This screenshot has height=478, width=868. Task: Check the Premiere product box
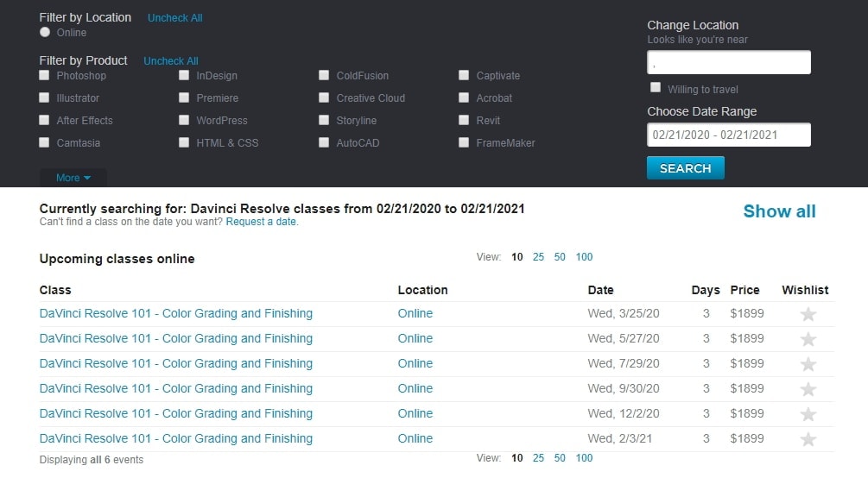[184, 97]
